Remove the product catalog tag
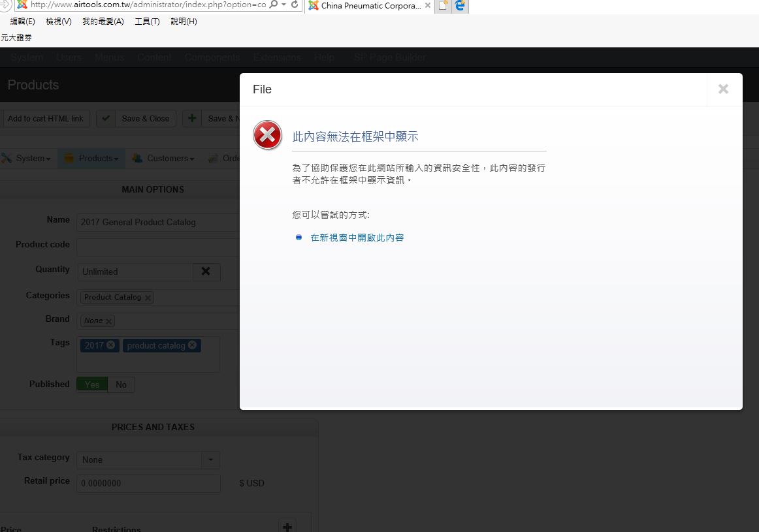 [x=192, y=345]
